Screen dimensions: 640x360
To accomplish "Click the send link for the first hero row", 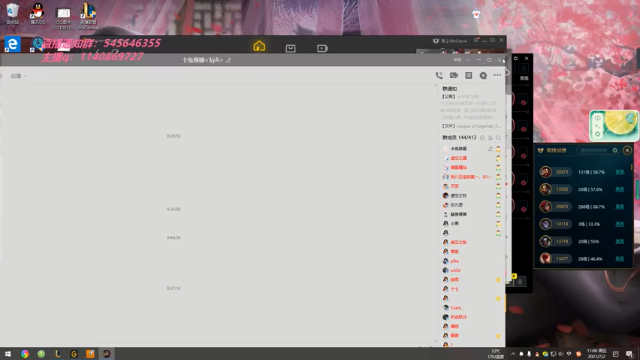I will [x=619, y=172].
